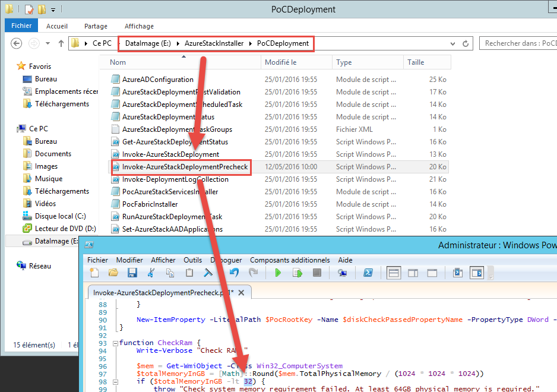Click the Stop operation square icon
Screen dimensions: 557x392
tap(317, 273)
